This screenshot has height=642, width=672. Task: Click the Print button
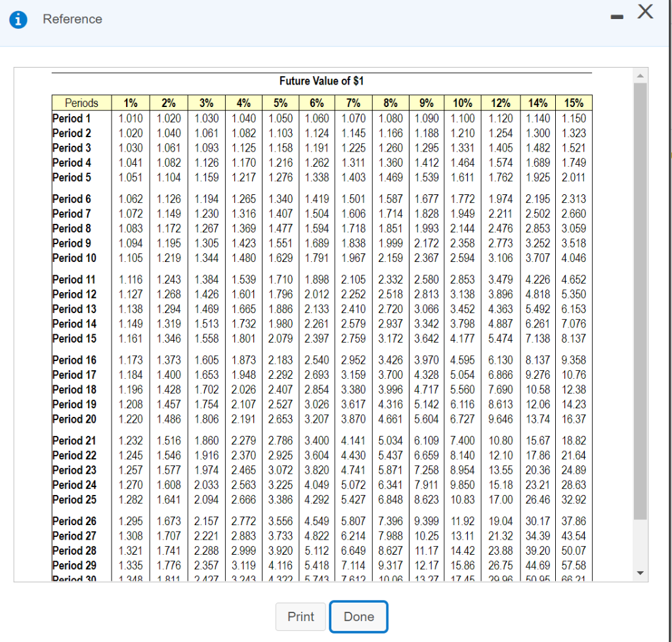[301, 616]
